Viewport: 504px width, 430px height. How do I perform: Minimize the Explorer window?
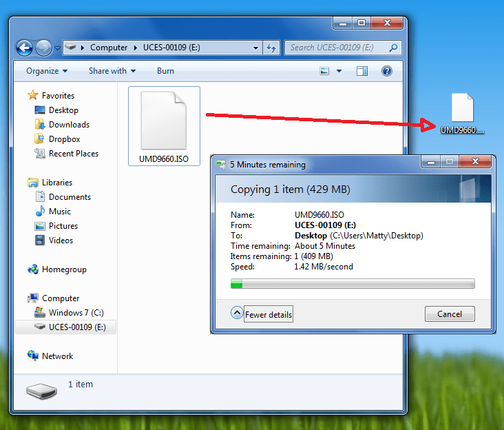coord(343,23)
